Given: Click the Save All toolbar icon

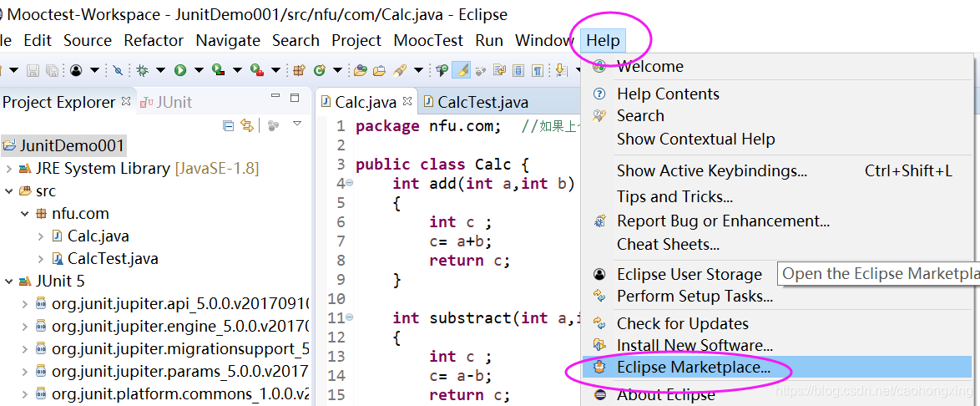Looking at the screenshot, I should coord(52,70).
